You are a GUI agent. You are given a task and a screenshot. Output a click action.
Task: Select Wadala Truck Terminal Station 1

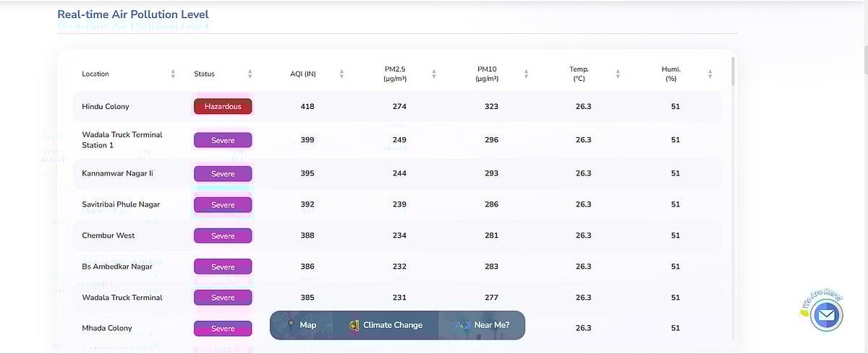click(x=122, y=139)
